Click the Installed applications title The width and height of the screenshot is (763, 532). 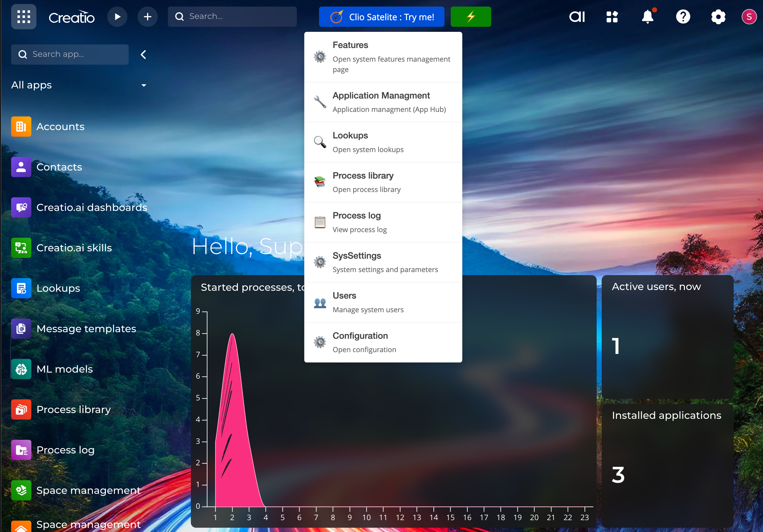tap(667, 416)
